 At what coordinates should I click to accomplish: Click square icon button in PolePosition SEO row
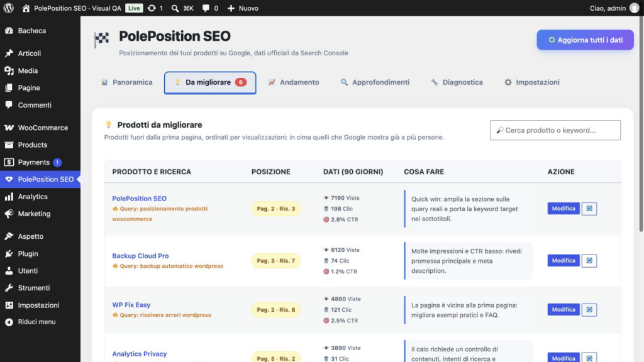tap(589, 209)
